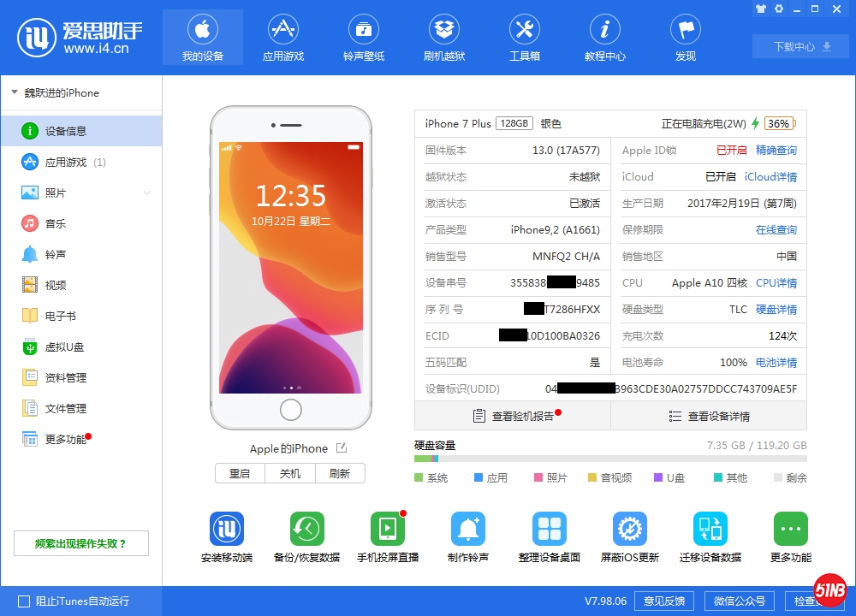Click the iPhone screen preview image
856x616 pixels.
coord(291,267)
